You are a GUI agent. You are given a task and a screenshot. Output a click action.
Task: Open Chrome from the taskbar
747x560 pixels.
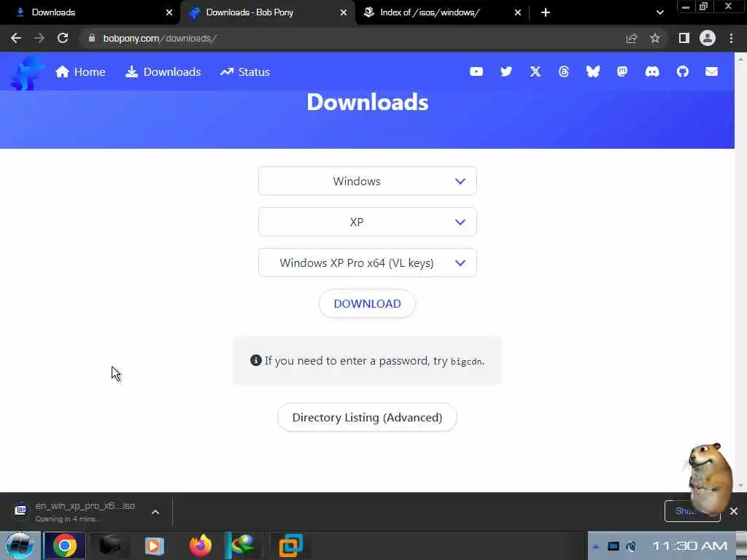64,545
